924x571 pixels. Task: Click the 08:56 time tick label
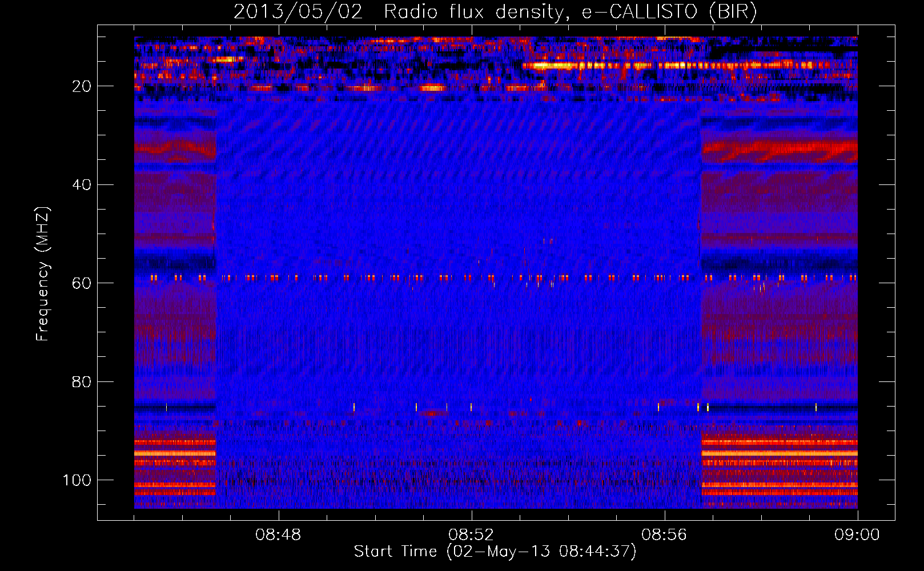[x=664, y=535]
